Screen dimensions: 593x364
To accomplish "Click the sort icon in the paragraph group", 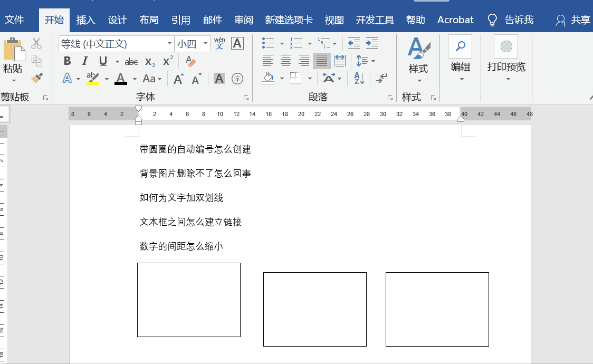I will [359, 78].
